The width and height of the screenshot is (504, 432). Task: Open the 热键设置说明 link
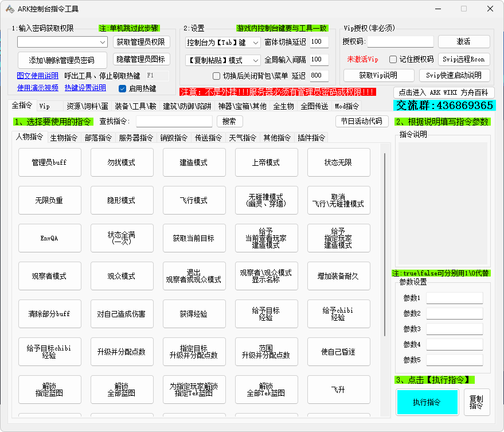(85, 88)
